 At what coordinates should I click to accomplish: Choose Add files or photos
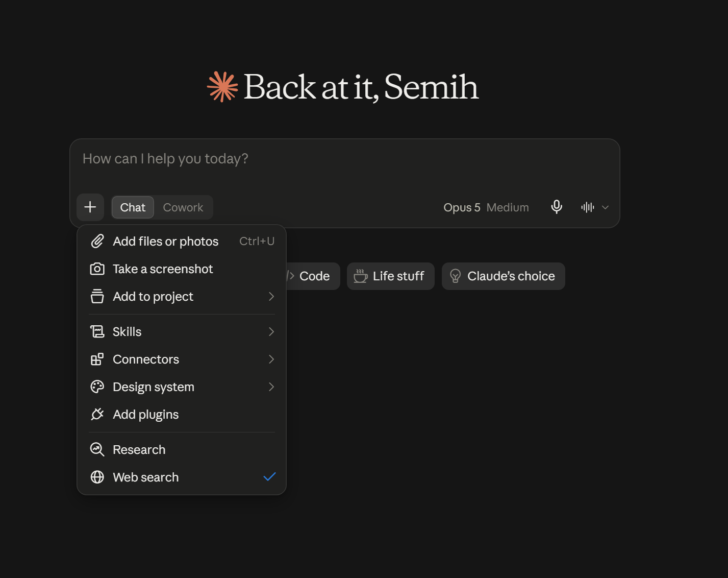182,242
